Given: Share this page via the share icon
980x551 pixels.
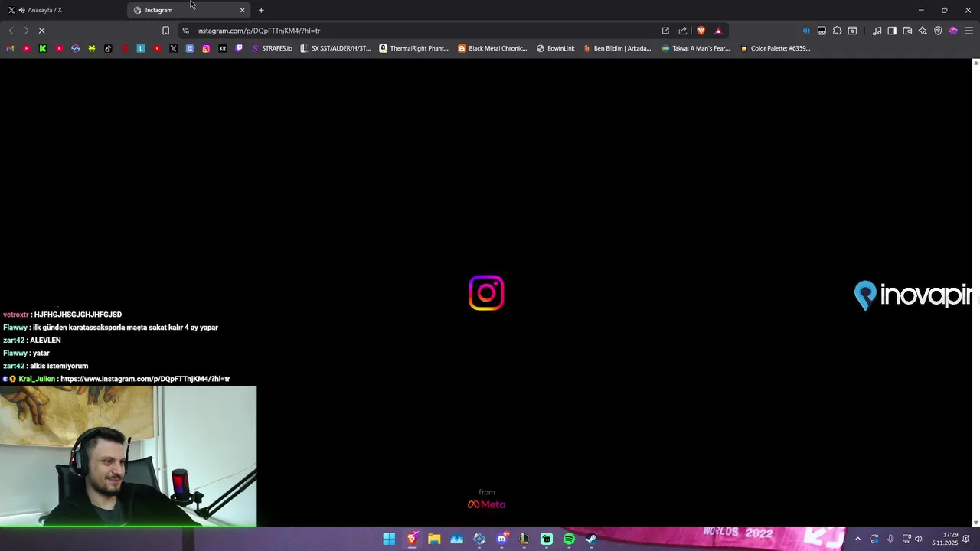Looking at the screenshot, I should (682, 31).
